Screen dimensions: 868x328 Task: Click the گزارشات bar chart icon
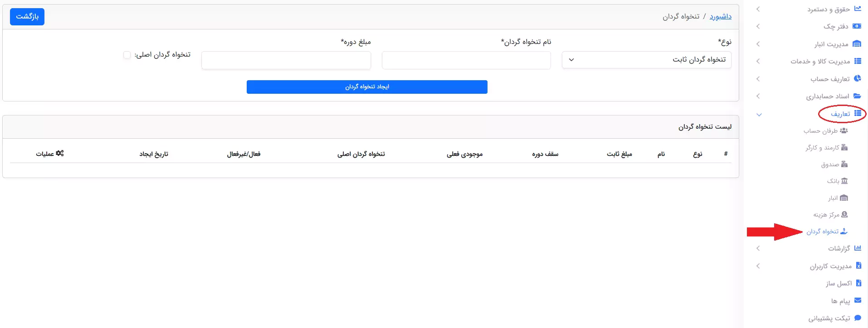pos(857,248)
